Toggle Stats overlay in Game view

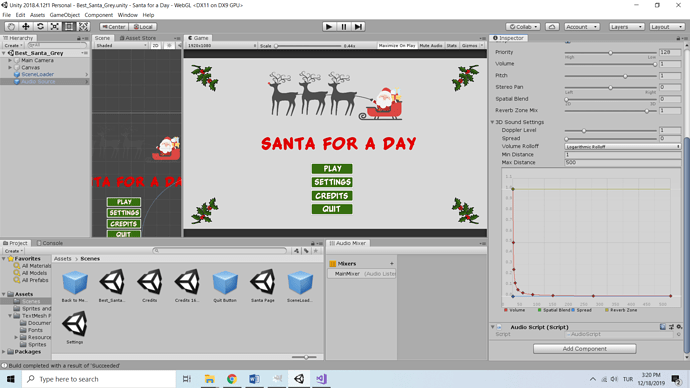click(451, 45)
